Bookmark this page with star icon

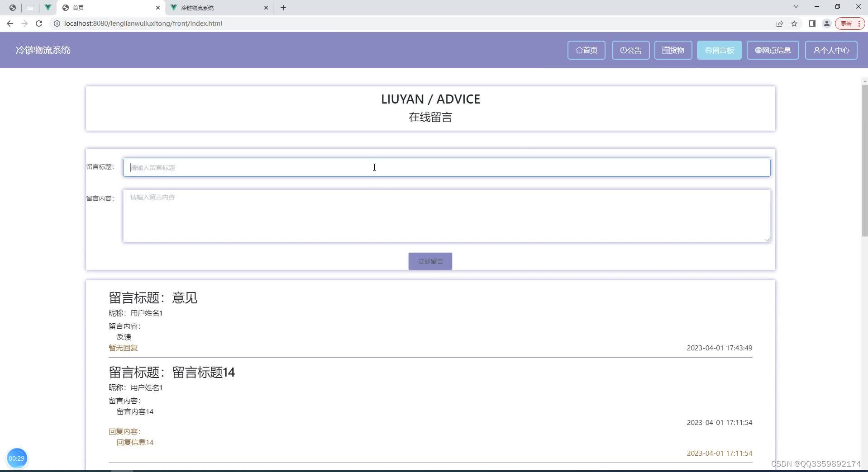pos(794,24)
